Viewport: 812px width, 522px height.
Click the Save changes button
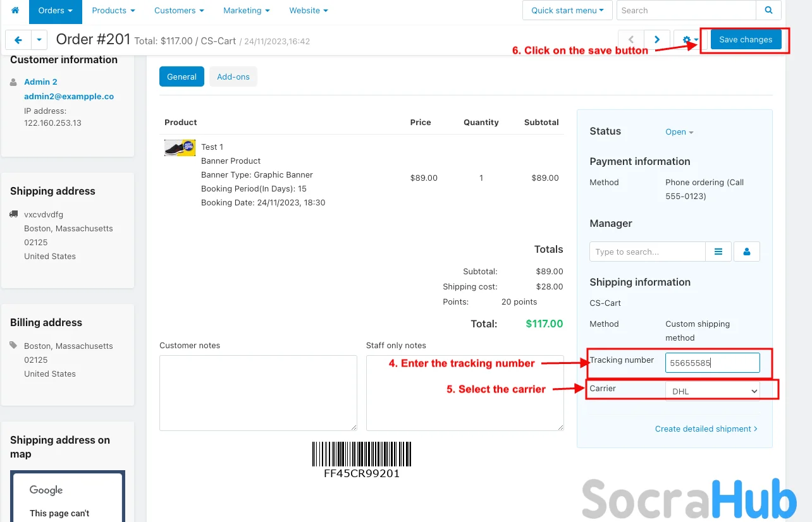[746, 40]
